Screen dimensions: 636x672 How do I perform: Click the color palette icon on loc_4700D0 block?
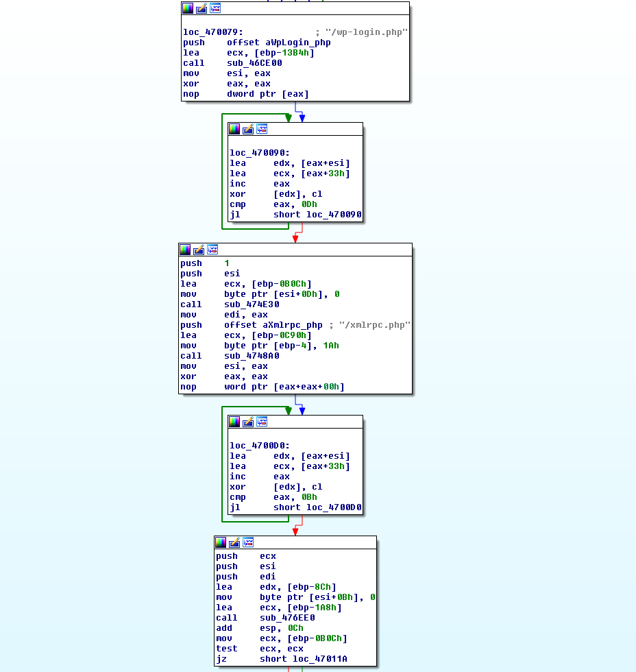[x=234, y=422]
